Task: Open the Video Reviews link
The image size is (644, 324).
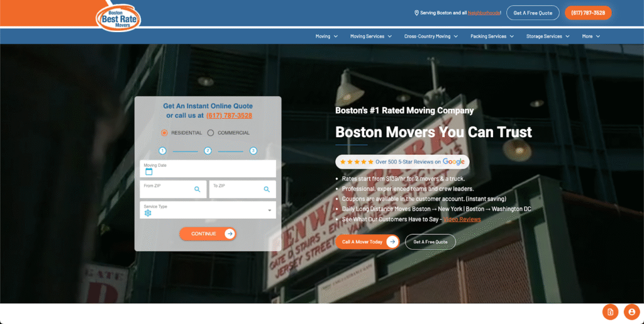Action: point(462,220)
